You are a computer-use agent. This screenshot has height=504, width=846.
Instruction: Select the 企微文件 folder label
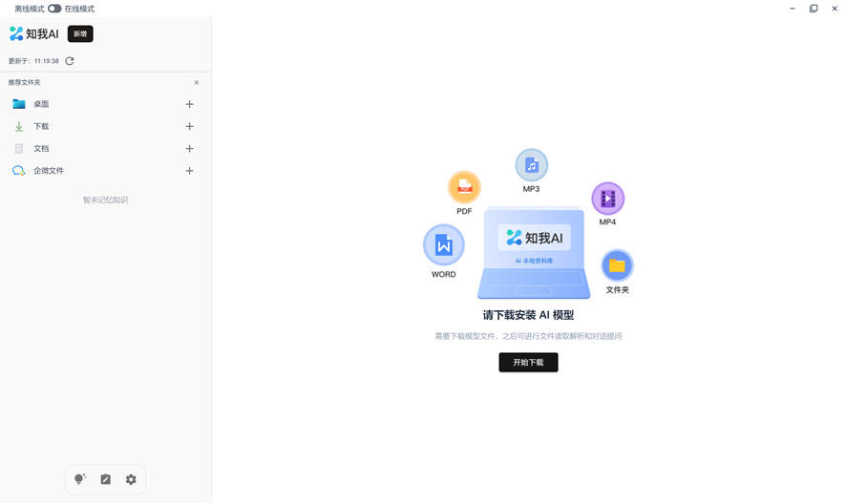[x=49, y=171]
